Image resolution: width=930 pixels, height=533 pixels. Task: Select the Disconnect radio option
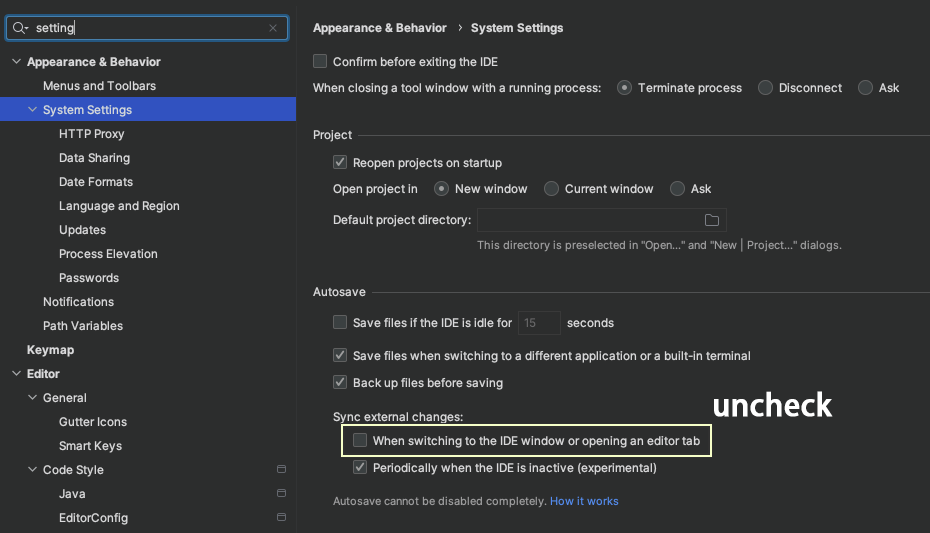(x=765, y=88)
